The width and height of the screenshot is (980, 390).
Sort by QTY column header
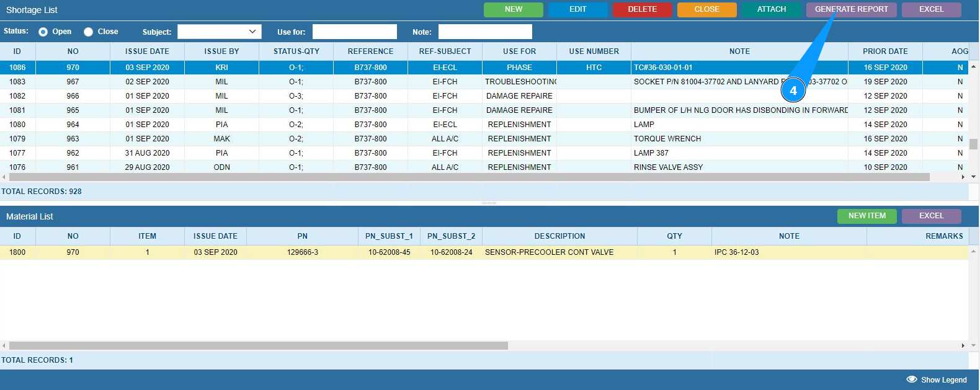coord(674,236)
